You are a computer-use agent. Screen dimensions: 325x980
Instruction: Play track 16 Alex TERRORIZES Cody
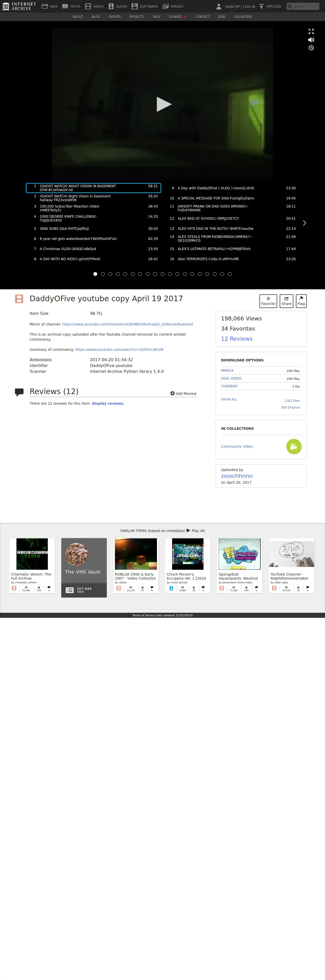point(231,259)
